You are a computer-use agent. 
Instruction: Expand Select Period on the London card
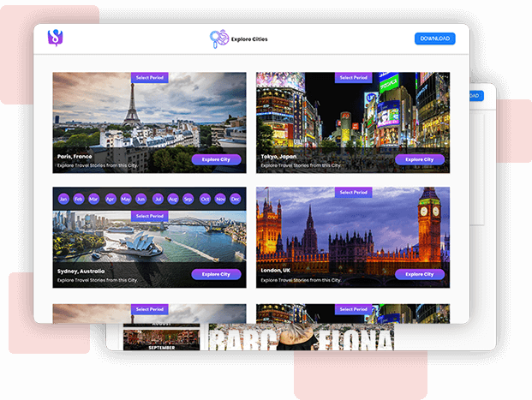(353, 193)
